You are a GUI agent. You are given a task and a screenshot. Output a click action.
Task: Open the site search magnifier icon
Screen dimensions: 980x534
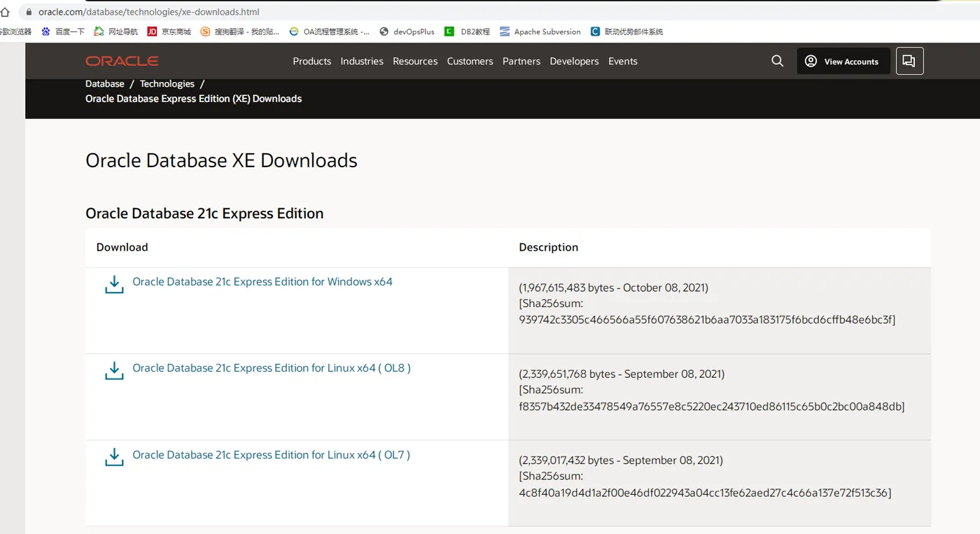click(x=777, y=61)
